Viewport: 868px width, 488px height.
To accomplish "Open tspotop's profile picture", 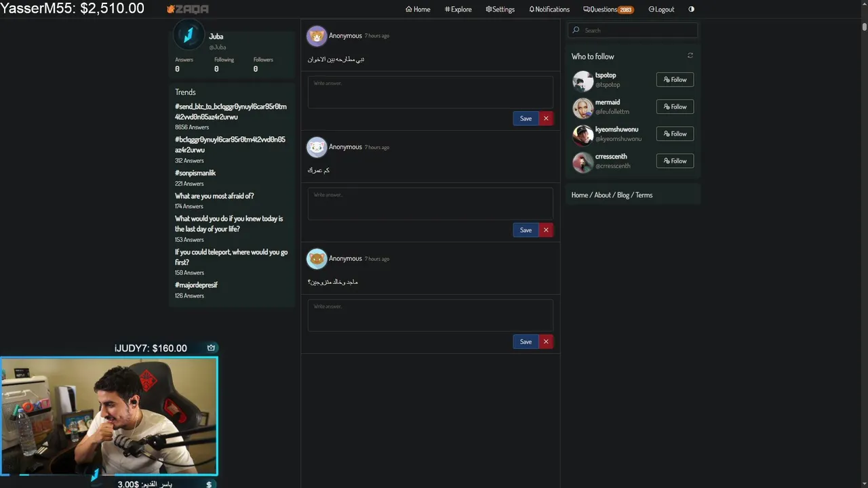I will 583,81.
